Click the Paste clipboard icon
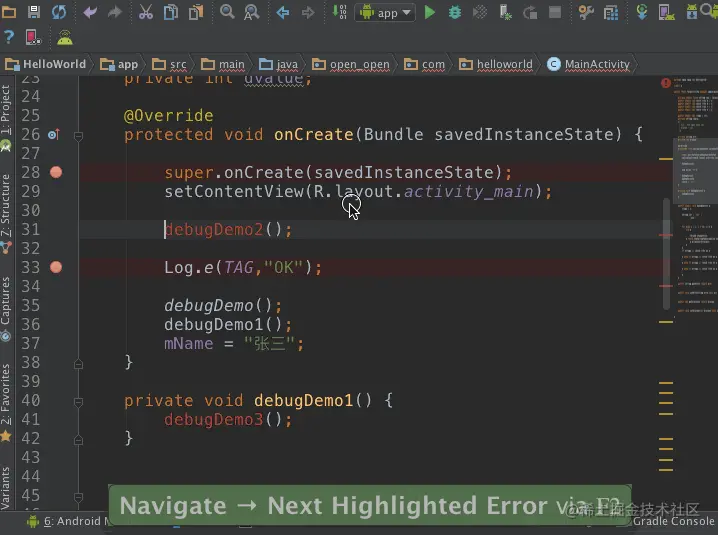This screenshot has width=718, height=535. (x=196, y=12)
